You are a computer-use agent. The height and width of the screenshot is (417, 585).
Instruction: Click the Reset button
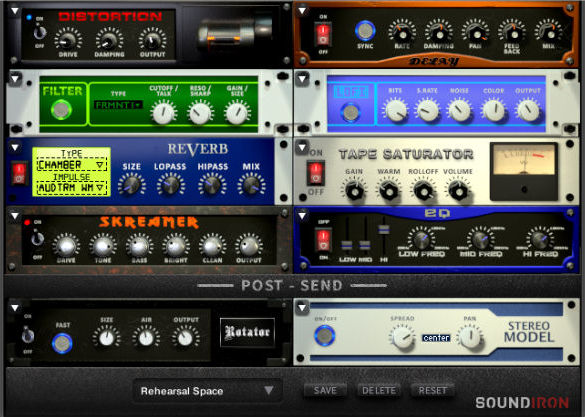tap(432, 391)
